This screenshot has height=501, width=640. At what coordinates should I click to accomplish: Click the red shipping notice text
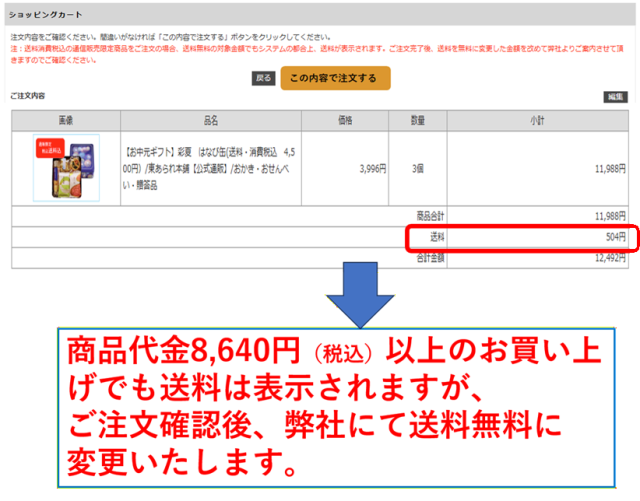tap(317, 54)
